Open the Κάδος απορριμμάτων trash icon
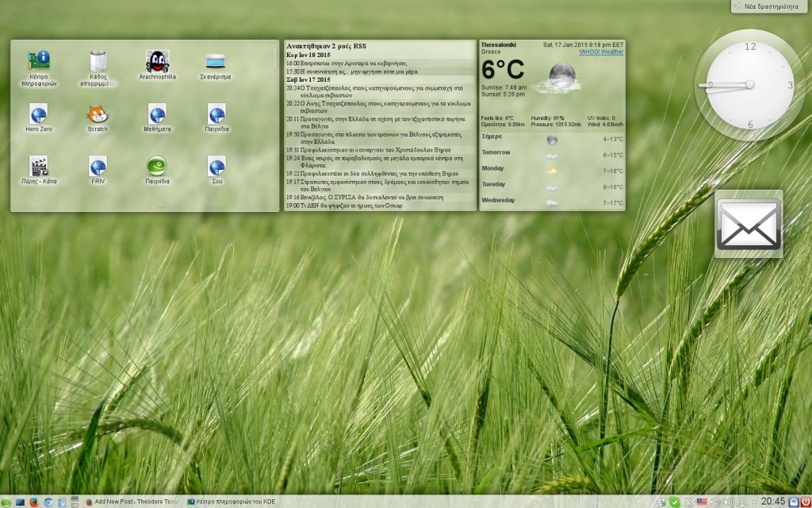This screenshot has width=812, height=508. (x=98, y=68)
